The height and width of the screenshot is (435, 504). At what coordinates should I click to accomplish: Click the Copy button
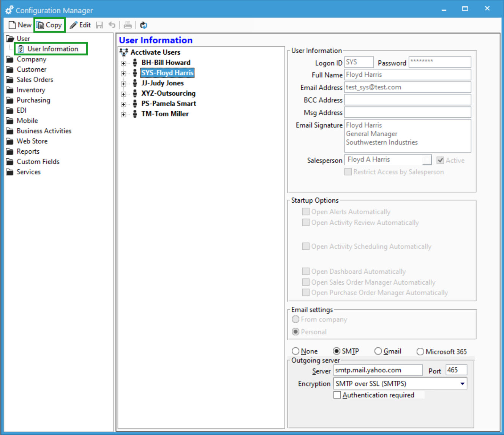[49, 25]
